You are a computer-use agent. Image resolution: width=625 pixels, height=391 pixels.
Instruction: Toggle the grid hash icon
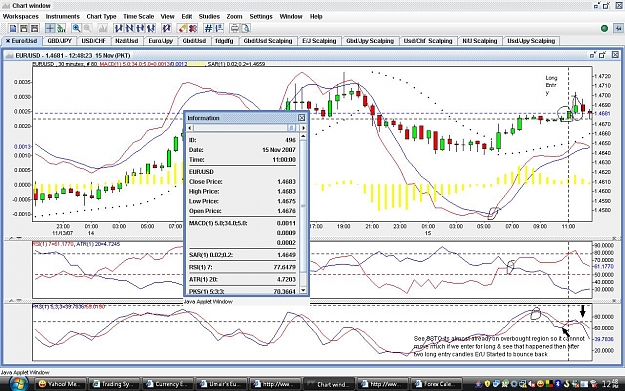[208, 28]
